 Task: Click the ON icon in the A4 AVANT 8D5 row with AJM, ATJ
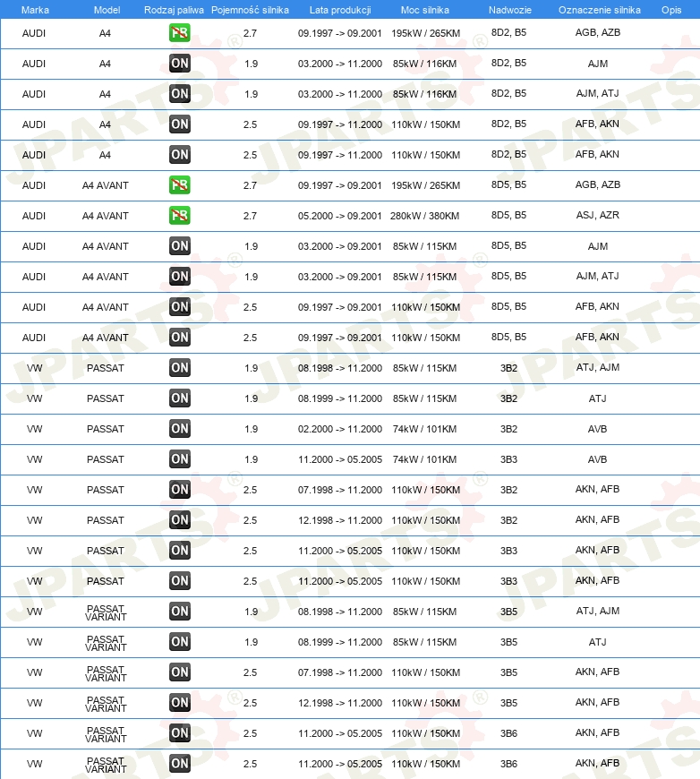[179, 277]
